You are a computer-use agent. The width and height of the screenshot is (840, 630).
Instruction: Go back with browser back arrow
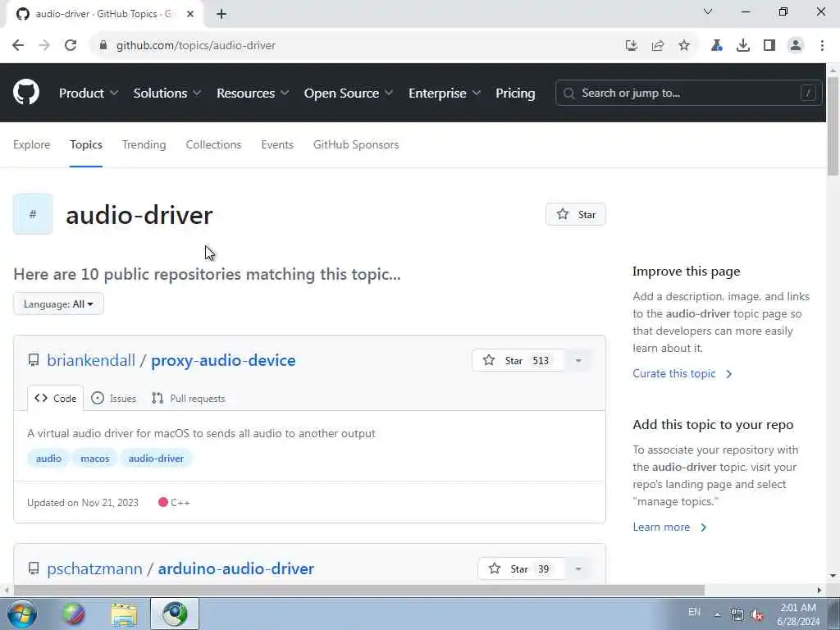coord(18,46)
